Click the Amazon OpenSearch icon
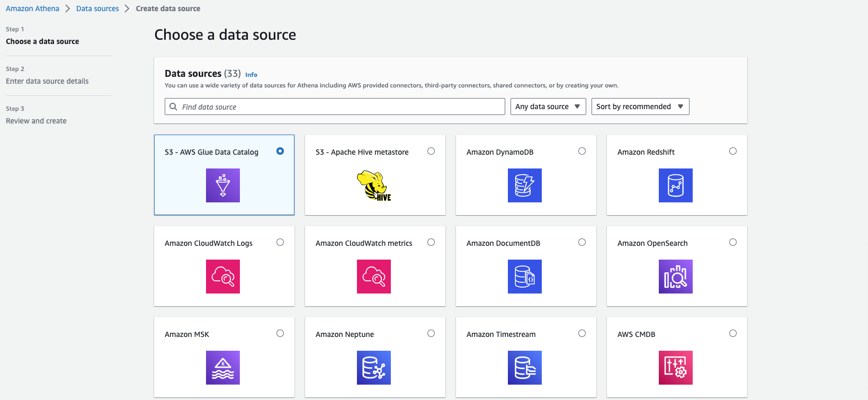The height and width of the screenshot is (400, 868). click(675, 277)
